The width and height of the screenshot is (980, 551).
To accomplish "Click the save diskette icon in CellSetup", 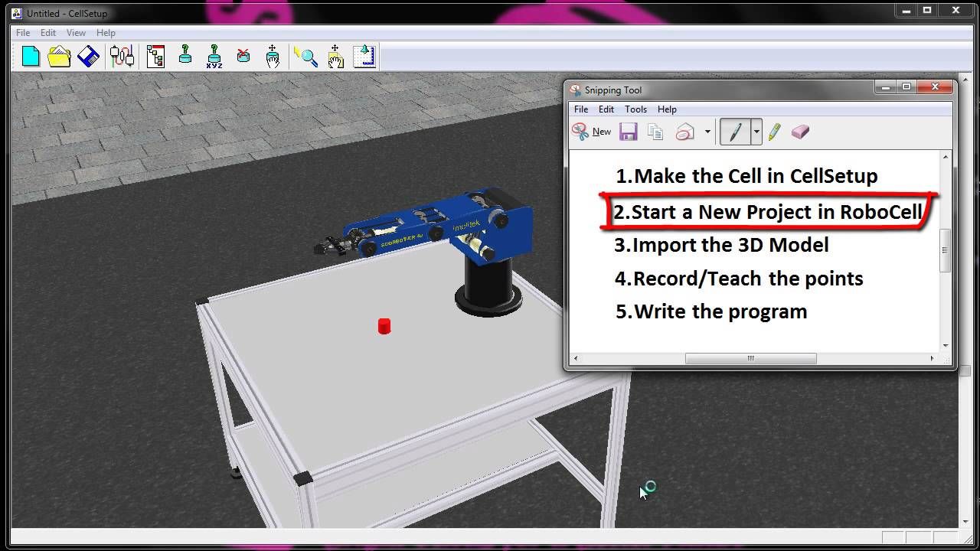I will [89, 56].
